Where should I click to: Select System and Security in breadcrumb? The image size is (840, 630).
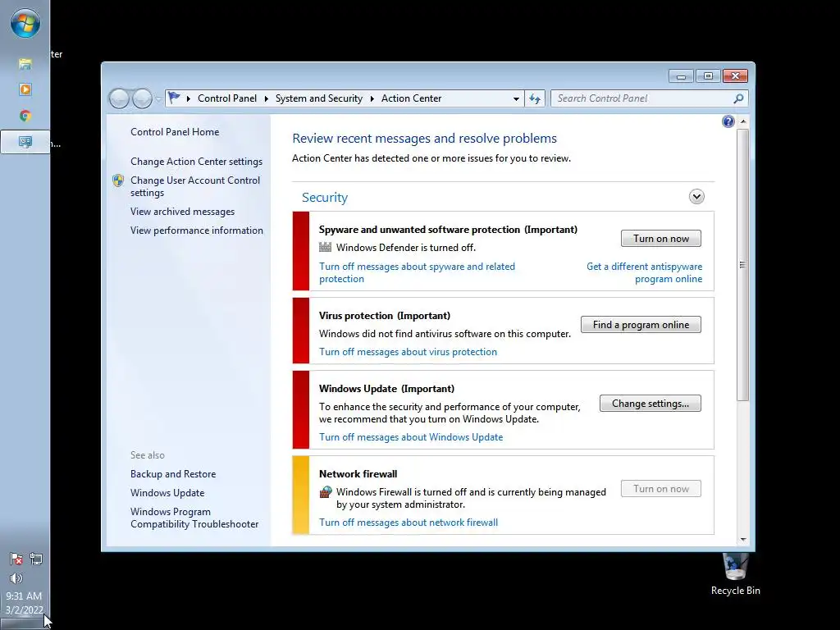tap(319, 98)
